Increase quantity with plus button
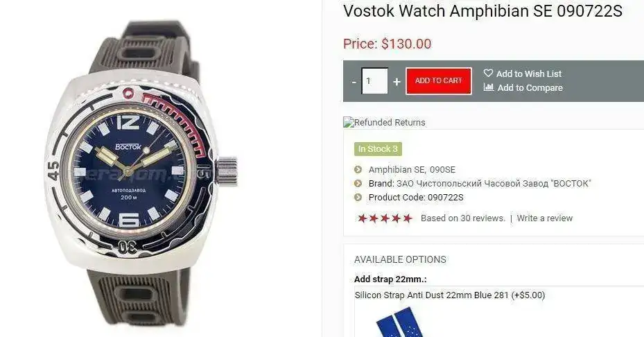 click(x=397, y=81)
